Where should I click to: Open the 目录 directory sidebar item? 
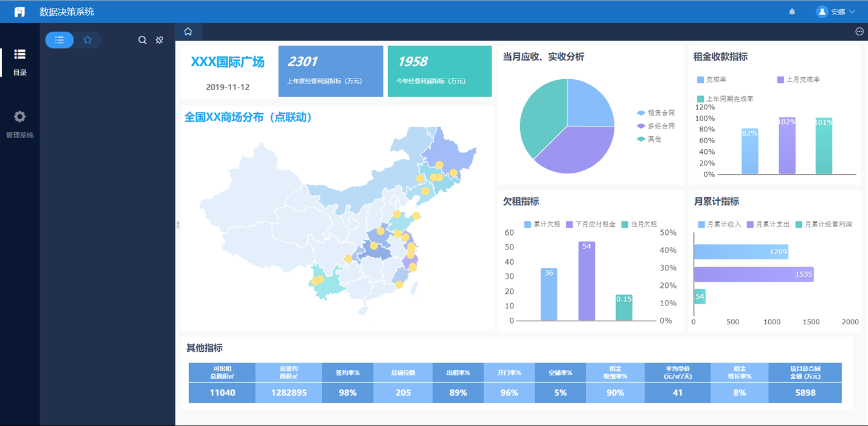(19, 62)
